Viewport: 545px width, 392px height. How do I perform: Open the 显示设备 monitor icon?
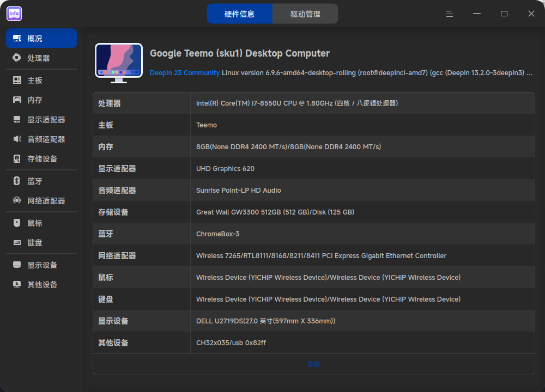point(17,265)
